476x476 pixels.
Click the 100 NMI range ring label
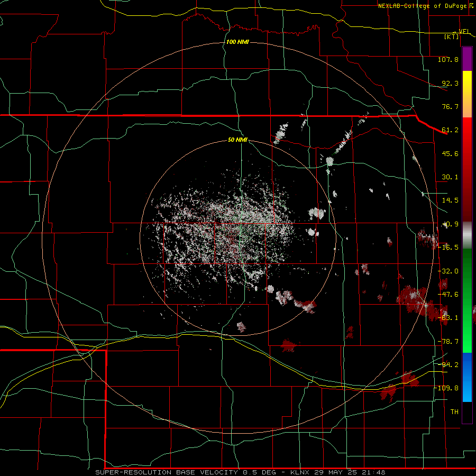tap(237, 42)
